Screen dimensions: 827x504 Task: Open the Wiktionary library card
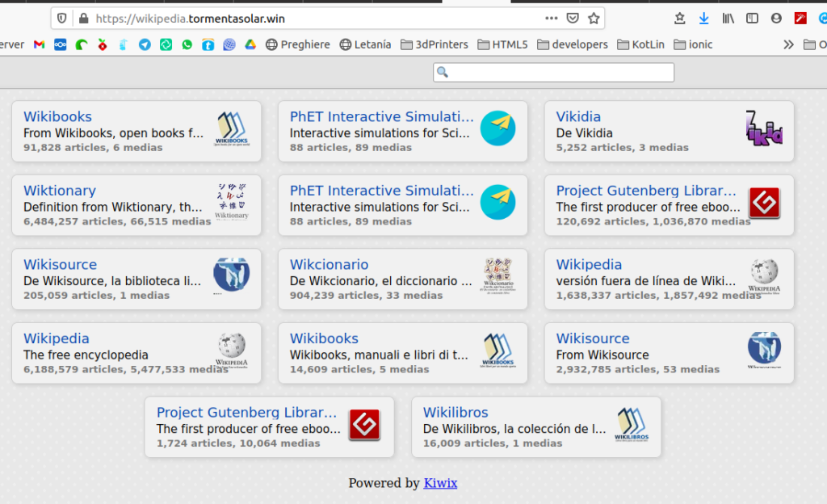[136, 205]
